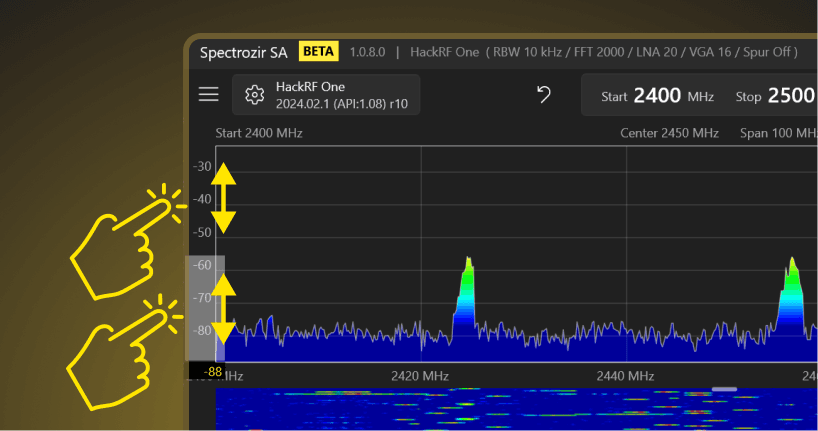The width and height of the screenshot is (818, 431).
Task: Click the upper yellow double-headed arrow
Action: [223, 198]
